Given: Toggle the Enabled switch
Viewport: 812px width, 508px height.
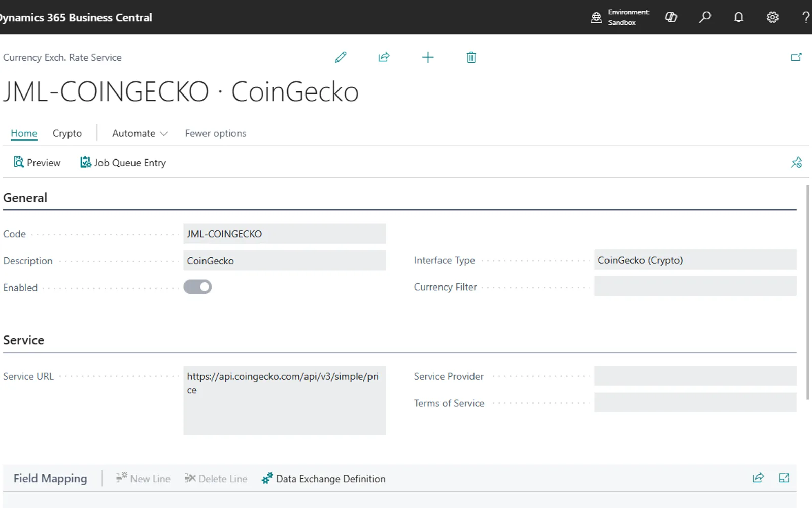Looking at the screenshot, I should click(x=197, y=287).
